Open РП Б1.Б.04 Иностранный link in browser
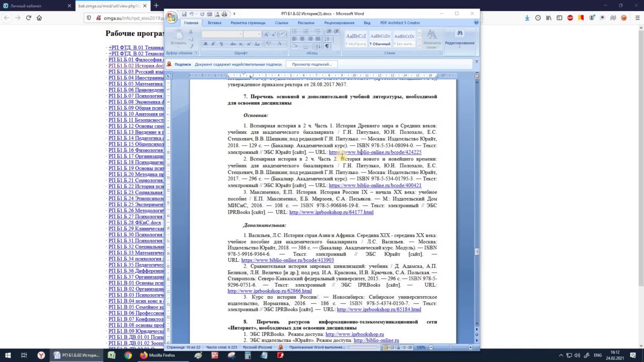This screenshot has width=644, height=362. (x=136, y=78)
